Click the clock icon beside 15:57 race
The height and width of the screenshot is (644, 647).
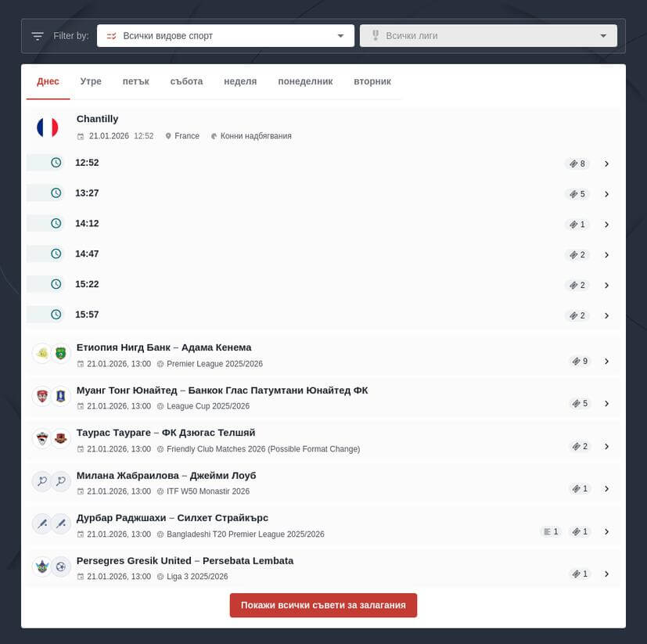(56, 315)
